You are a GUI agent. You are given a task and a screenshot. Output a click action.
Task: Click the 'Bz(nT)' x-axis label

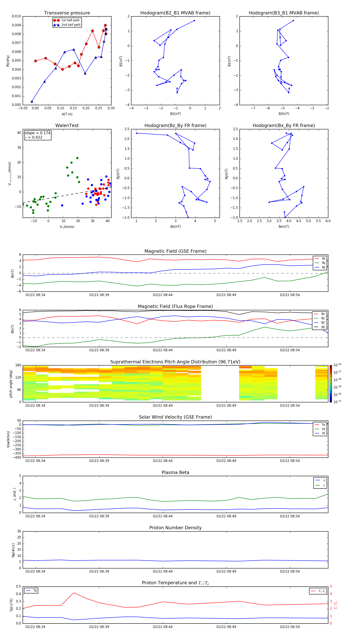(x=175, y=227)
